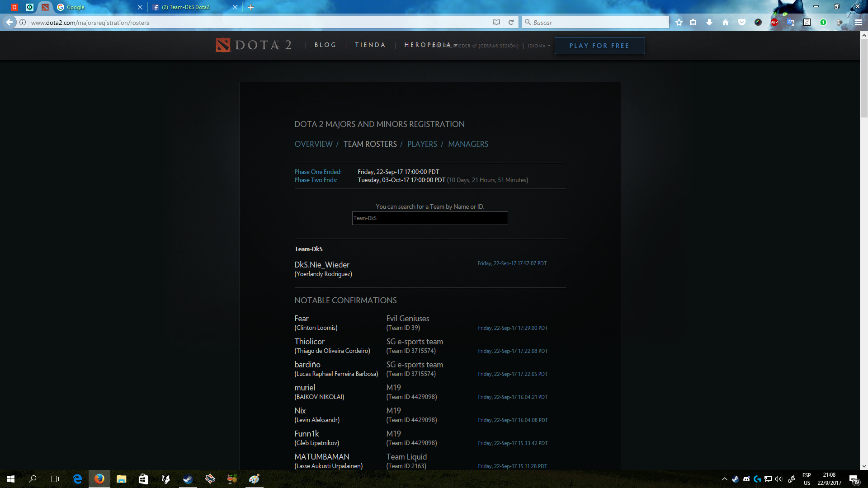The height and width of the screenshot is (488, 868).
Task: Switch to the Google tab
Action: (x=99, y=7)
